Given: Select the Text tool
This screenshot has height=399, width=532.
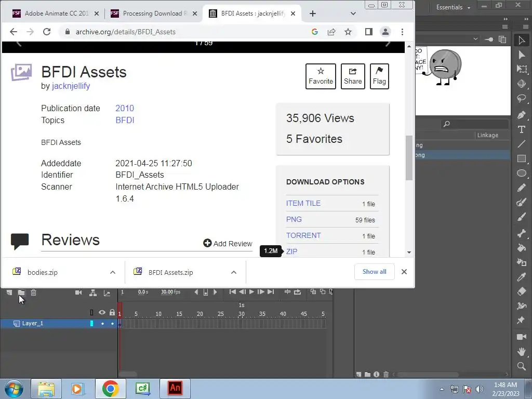Looking at the screenshot, I should pyautogui.click(x=522, y=129).
